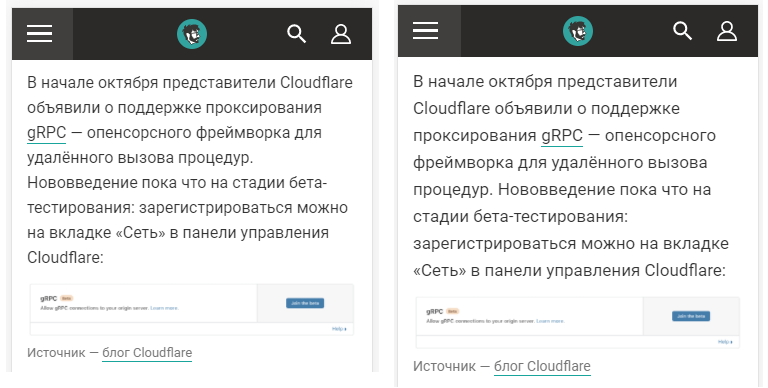Follow gRPC link in right article
Screen dimensions: 768x388
click(x=562, y=136)
